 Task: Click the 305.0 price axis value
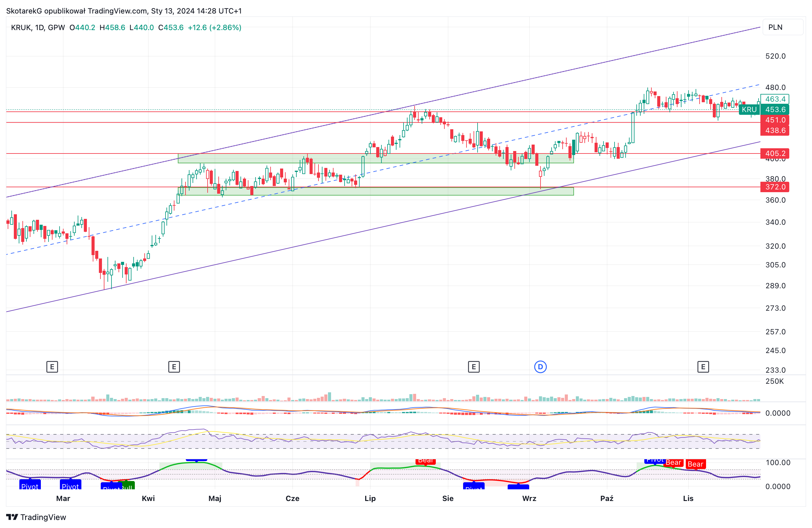pyautogui.click(x=775, y=265)
